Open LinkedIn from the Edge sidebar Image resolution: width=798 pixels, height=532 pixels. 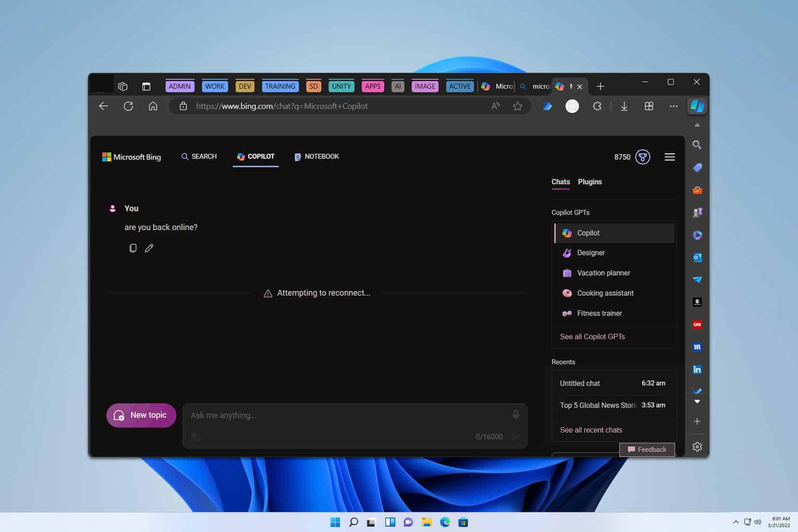click(x=697, y=369)
